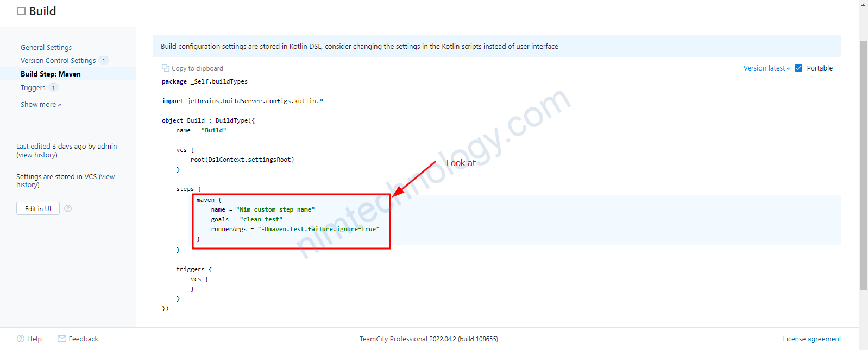Click the Build configuration icon next to the title
Screen dimensions: 868x350
21,11
